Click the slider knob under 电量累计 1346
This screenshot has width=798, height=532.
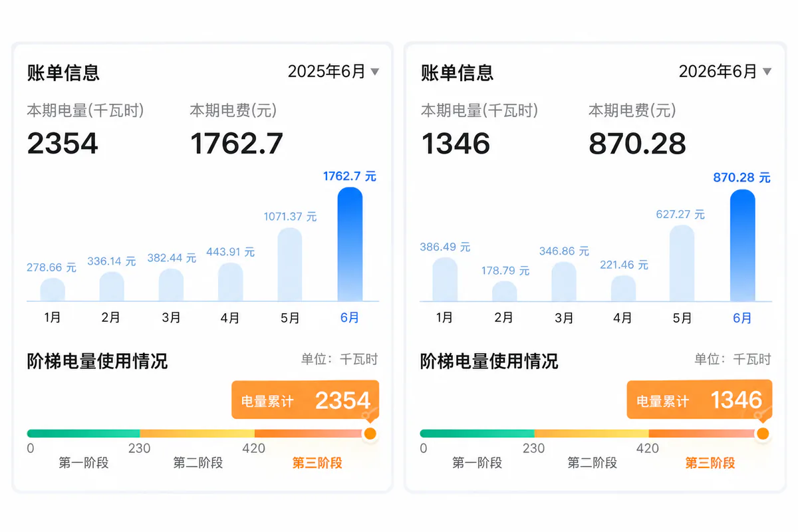763,434
